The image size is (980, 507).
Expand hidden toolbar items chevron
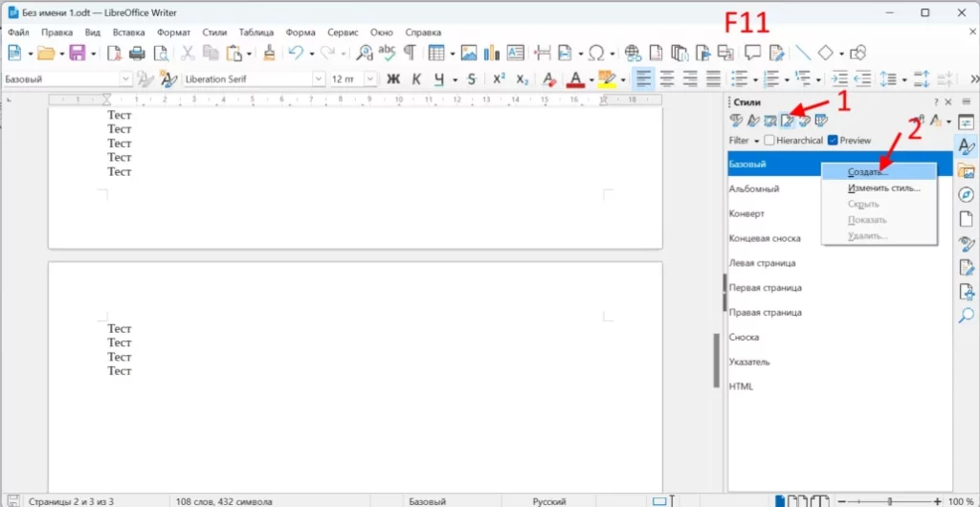point(973,79)
